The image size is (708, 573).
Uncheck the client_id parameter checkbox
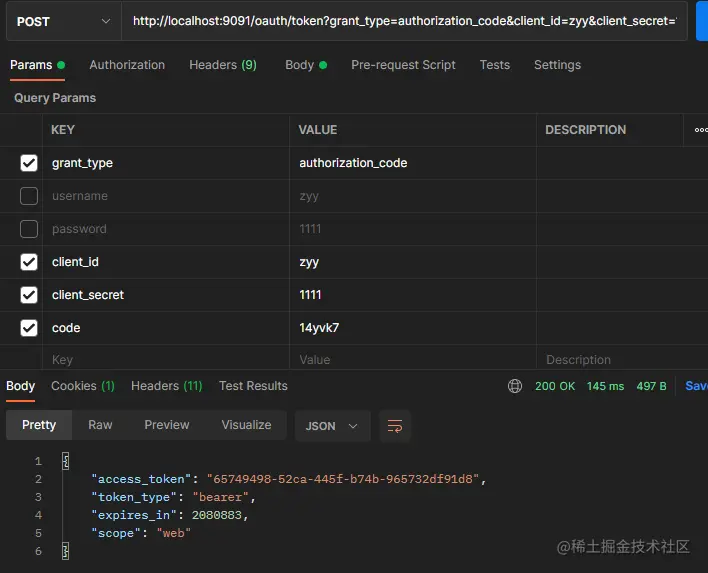[29, 262]
